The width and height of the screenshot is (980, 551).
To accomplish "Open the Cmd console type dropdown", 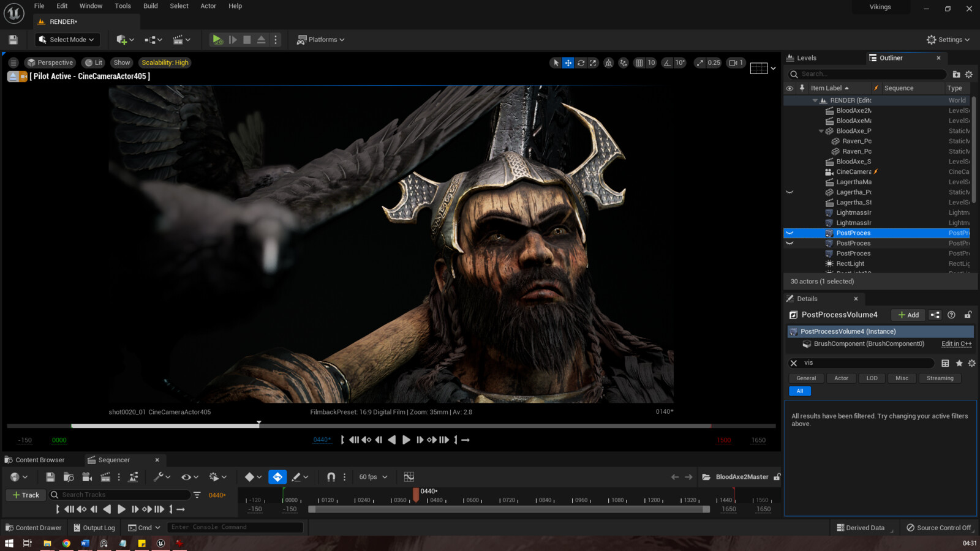I will pos(144,528).
